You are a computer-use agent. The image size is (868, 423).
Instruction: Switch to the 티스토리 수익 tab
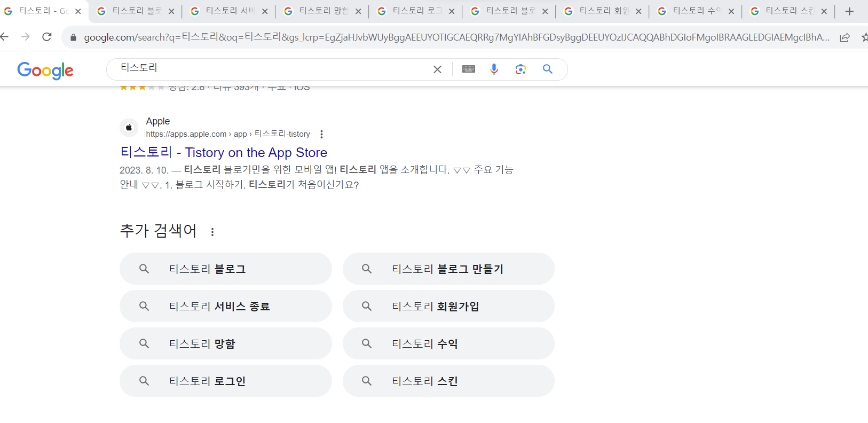click(x=696, y=11)
